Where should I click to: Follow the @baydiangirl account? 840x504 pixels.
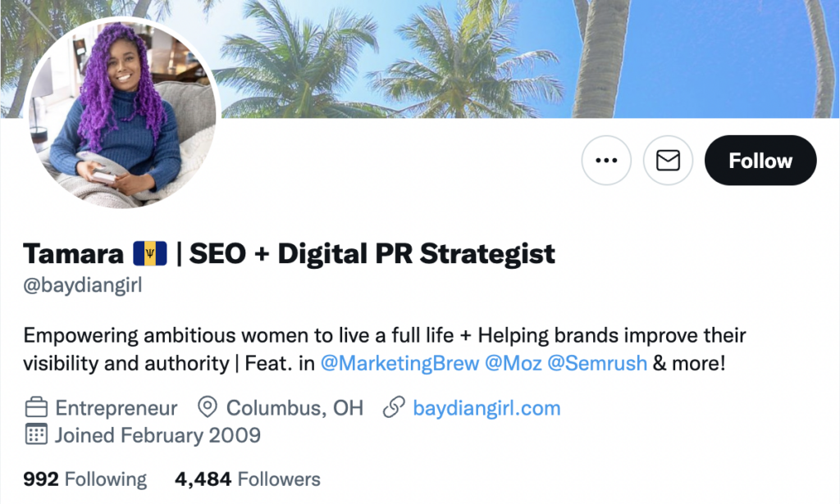[x=760, y=160]
